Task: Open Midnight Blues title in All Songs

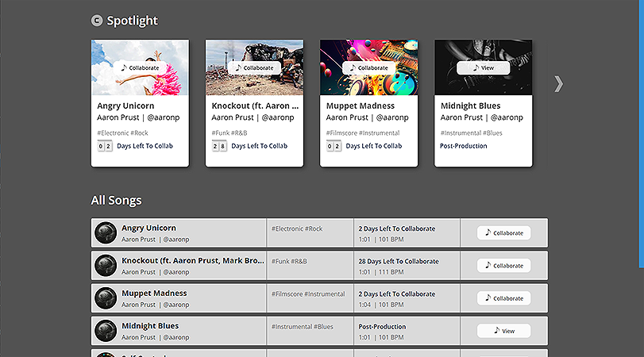Action: pyautogui.click(x=150, y=326)
